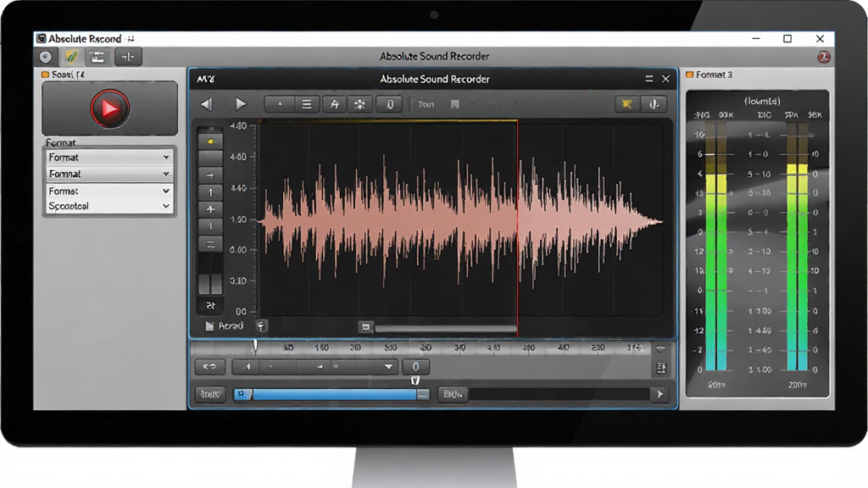Click the waveform icon button at toolbar end
This screenshot has height=488, width=868.
point(654,104)
